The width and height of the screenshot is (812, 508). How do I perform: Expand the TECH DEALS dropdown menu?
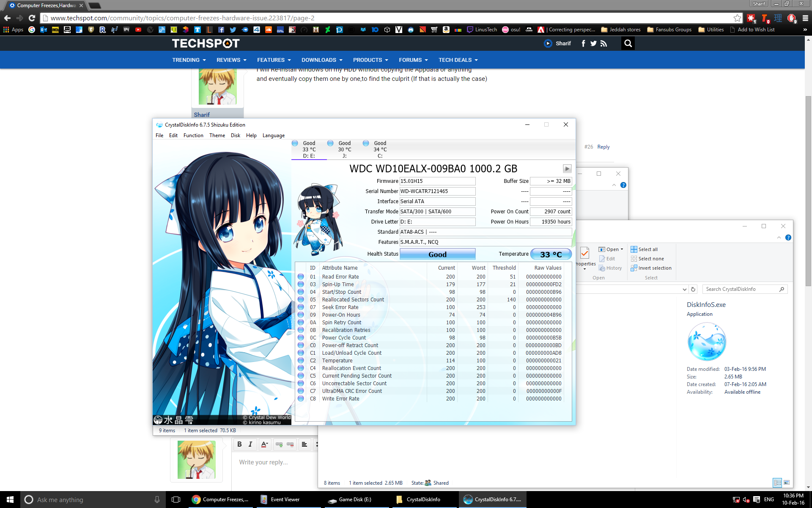(458, 60)
